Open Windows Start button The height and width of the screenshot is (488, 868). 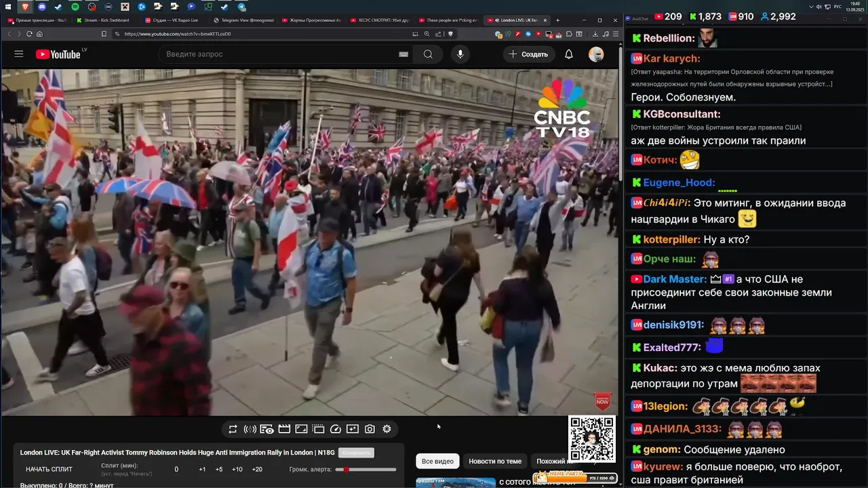[x=8, y=7]
